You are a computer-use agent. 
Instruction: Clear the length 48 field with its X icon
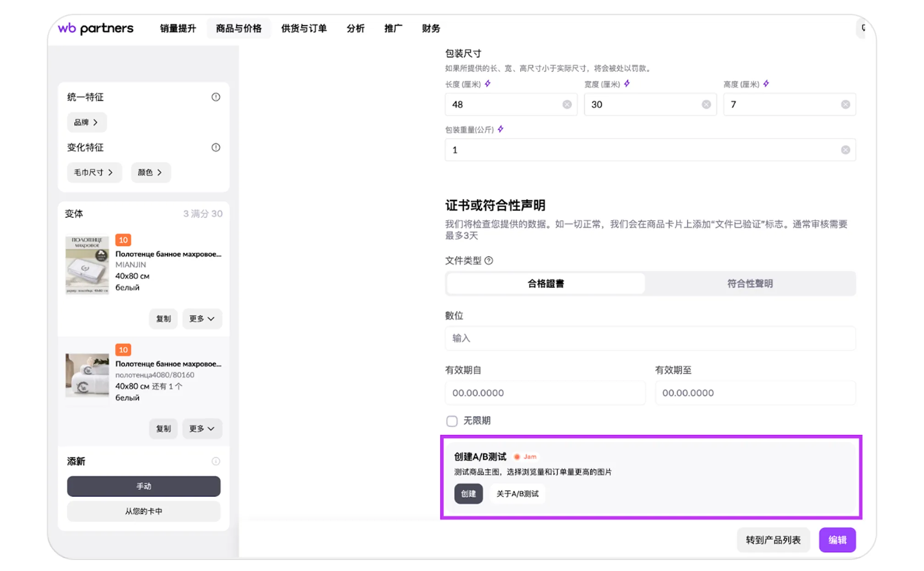point(567,105)
